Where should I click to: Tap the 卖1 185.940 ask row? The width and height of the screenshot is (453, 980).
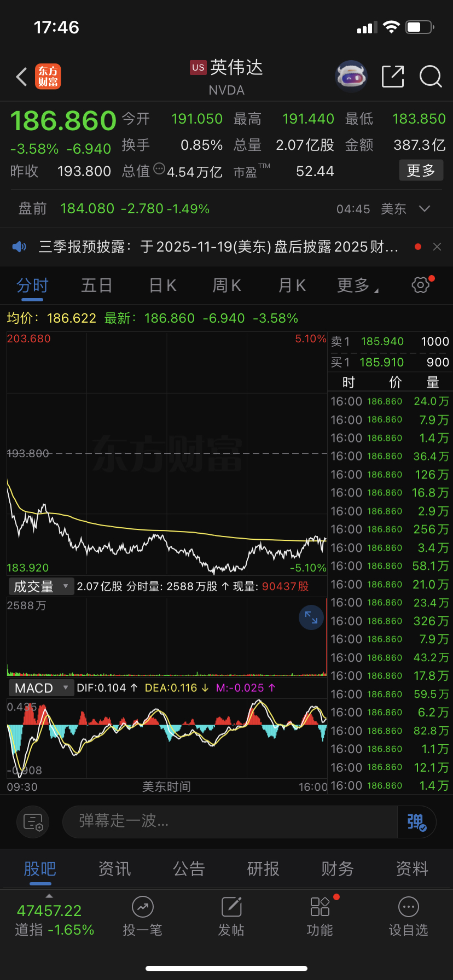390,341
